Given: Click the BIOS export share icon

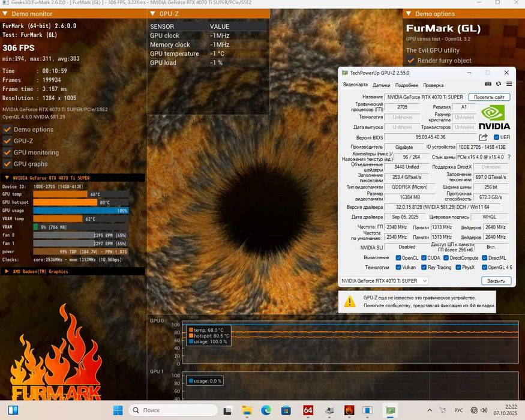Looking at the screenshot, I should 483,137.
